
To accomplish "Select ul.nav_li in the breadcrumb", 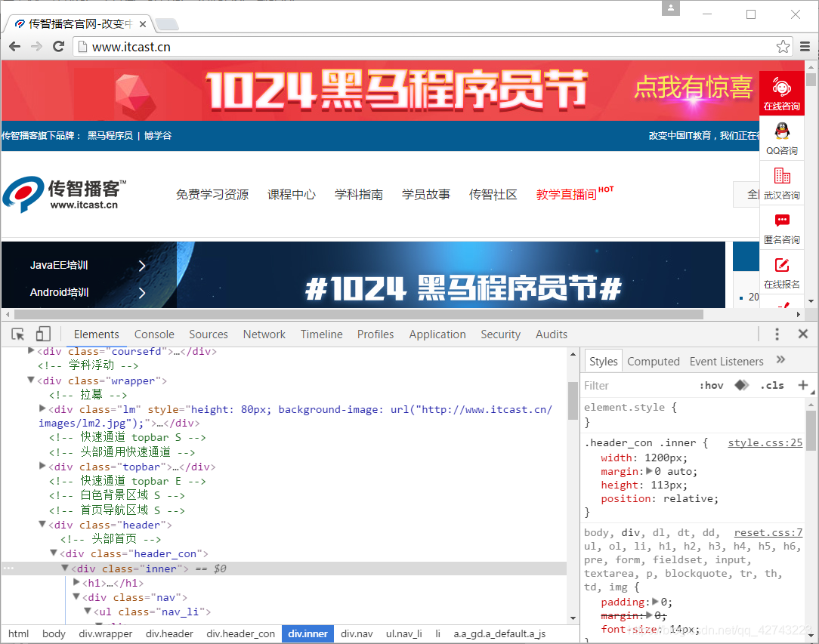I will point(403,633).
